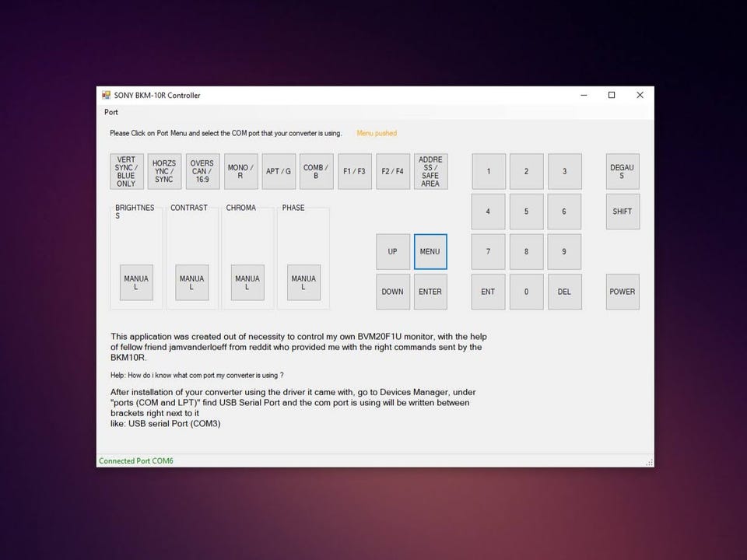Click keypad number 0
Screen dimensions: 747x560
527,292
